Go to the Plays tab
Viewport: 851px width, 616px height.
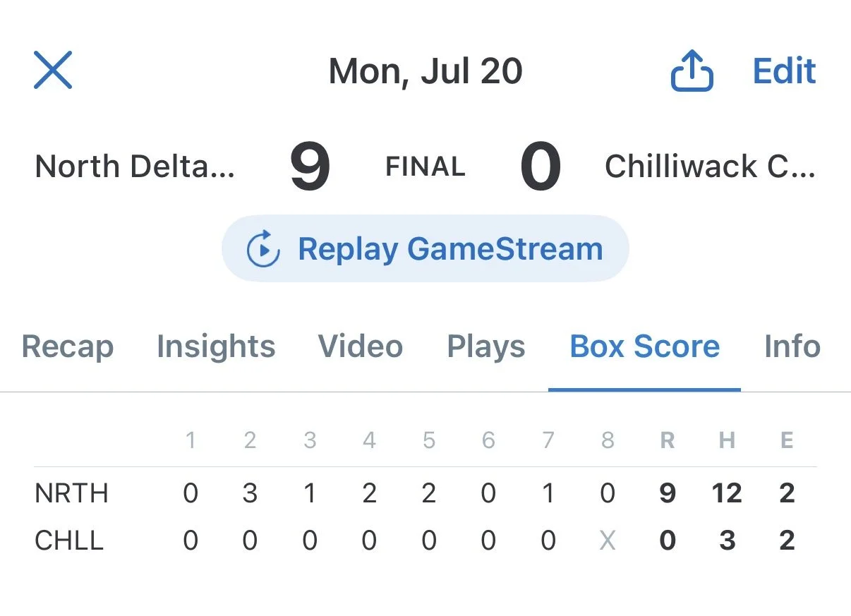point(486,347)
